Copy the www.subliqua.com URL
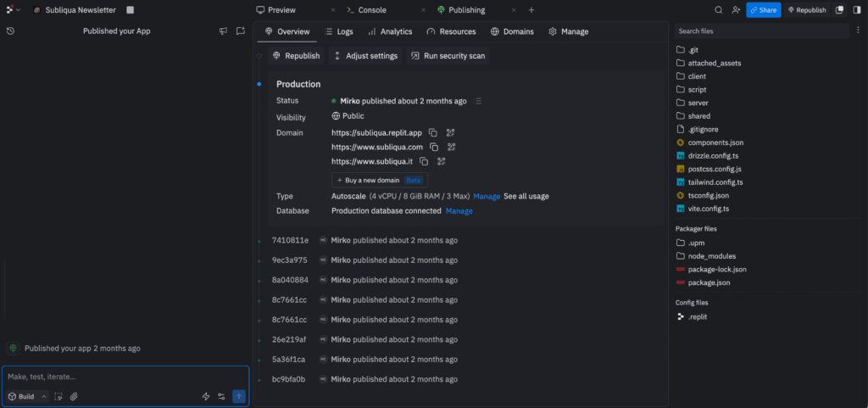The height and width of the screenshot is (408, 868). (x=435, y=148)
